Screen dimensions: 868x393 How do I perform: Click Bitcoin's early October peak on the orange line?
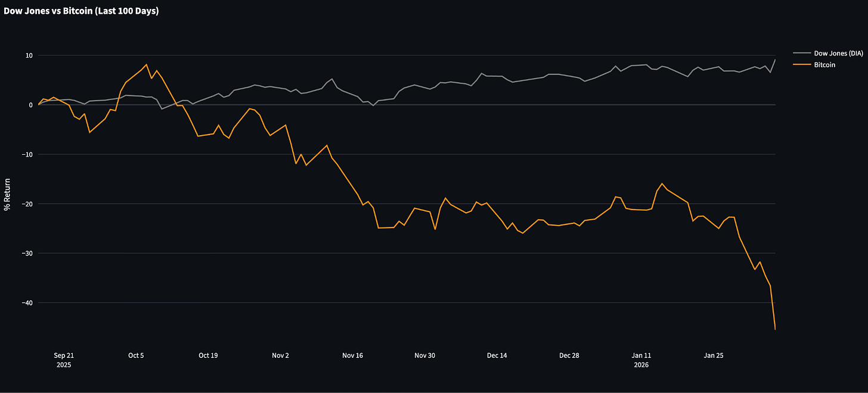click(x=147, y=64)
